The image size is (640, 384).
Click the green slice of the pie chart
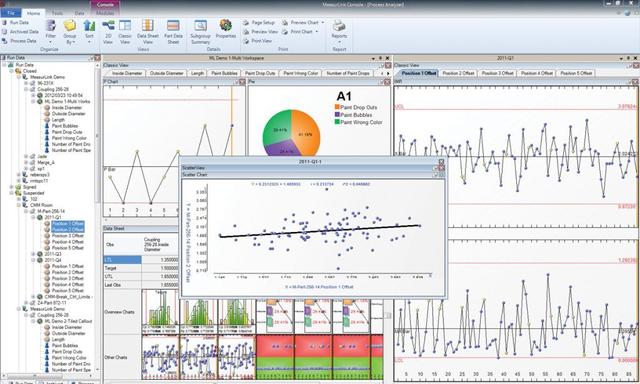click(278, 128)
